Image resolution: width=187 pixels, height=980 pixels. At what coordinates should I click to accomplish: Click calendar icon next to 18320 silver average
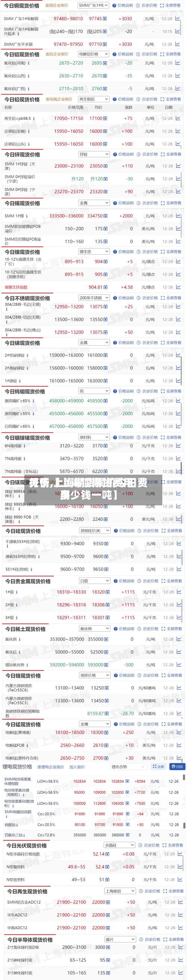point(108,592)
